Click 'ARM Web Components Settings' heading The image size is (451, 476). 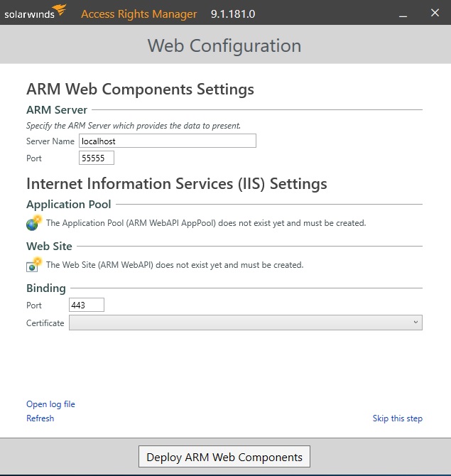tap(140, 90)
